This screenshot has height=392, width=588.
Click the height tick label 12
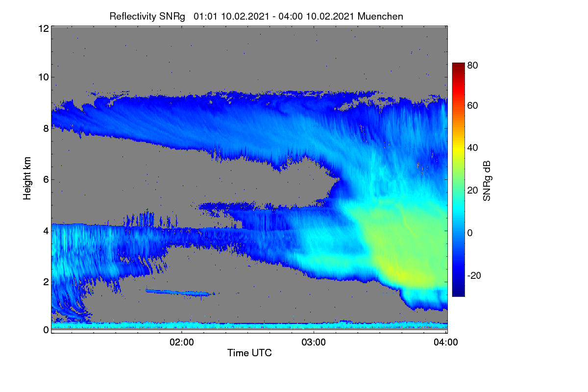click(x=43, y=28)
